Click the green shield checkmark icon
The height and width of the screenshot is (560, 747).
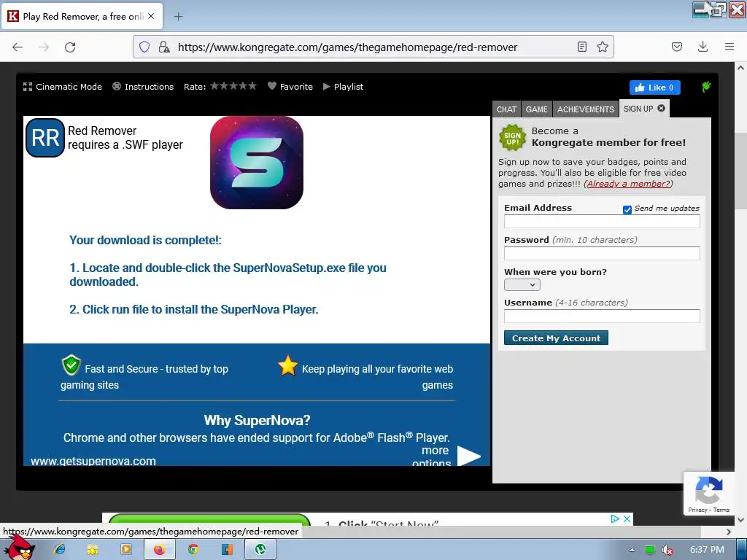pyautogui.click(x=71, y=365)
